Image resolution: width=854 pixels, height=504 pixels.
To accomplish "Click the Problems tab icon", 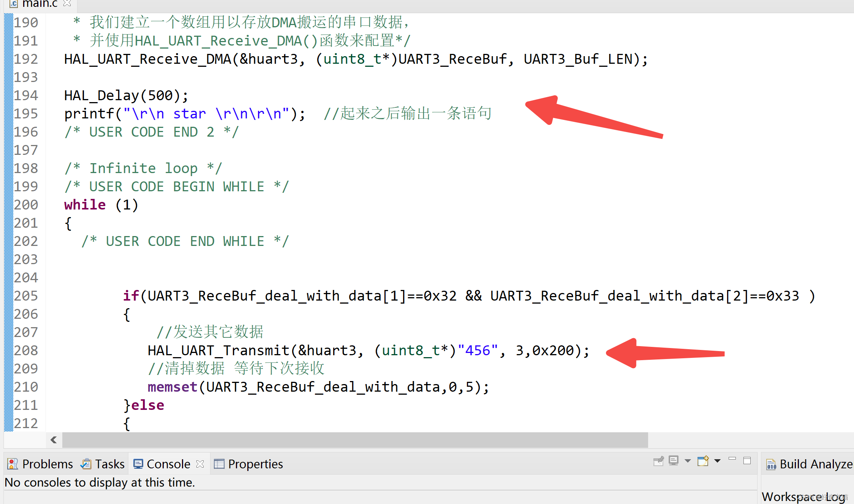I will (x=12, y=464).
